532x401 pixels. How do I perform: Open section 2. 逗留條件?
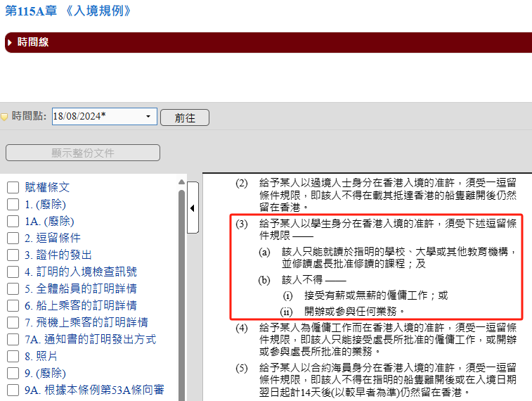pos(53,238)
